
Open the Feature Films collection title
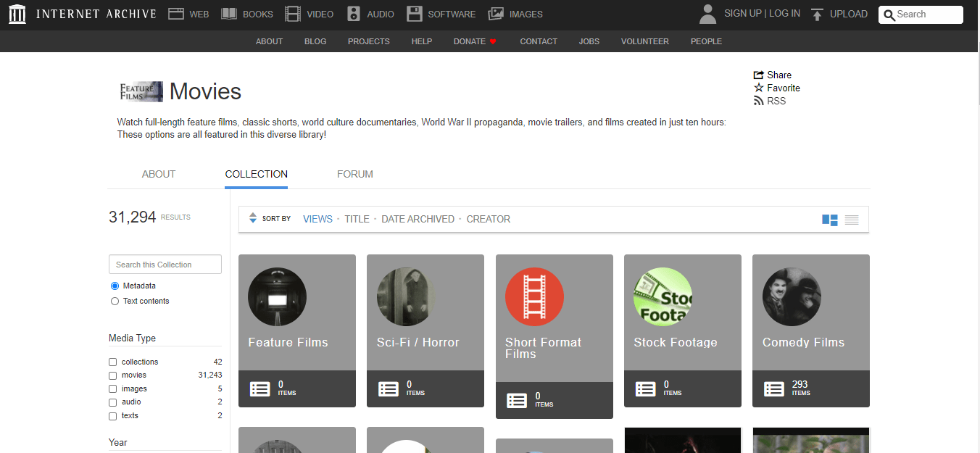(288, 342)
